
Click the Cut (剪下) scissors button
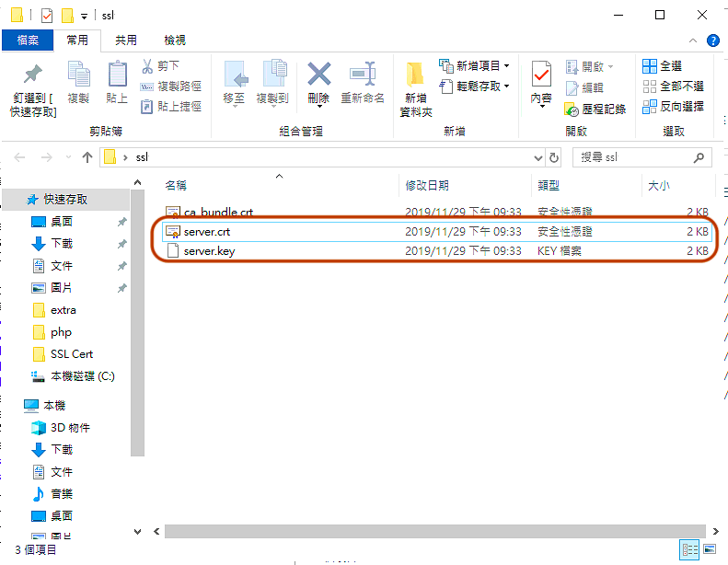[161, 66]
